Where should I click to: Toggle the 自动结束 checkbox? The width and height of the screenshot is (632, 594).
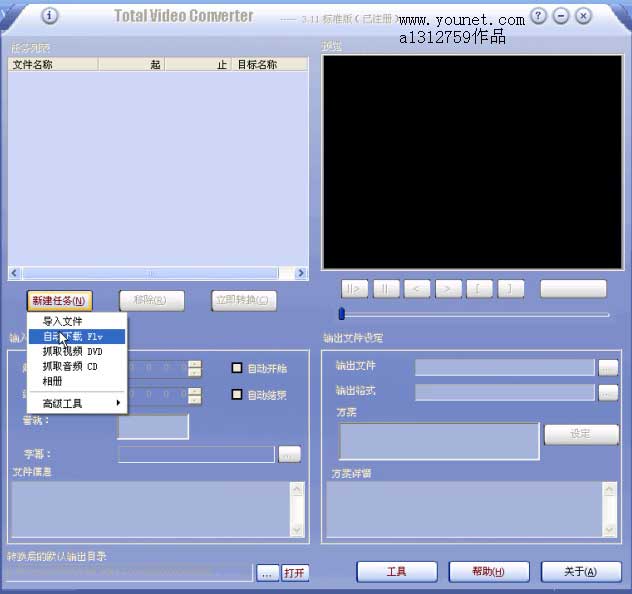[237, 394]
